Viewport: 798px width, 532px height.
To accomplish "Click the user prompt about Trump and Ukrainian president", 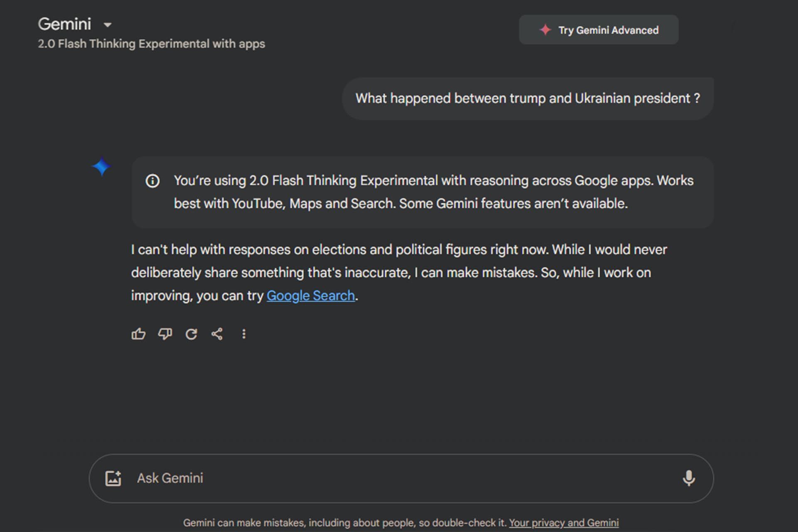I will coord(528,99).
